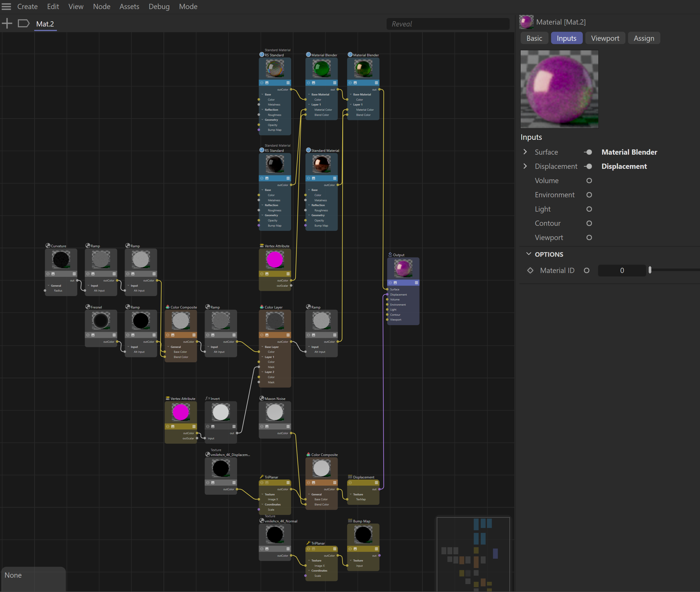
Task: Expand the Displacement input row
Action: tap(525, 166)
